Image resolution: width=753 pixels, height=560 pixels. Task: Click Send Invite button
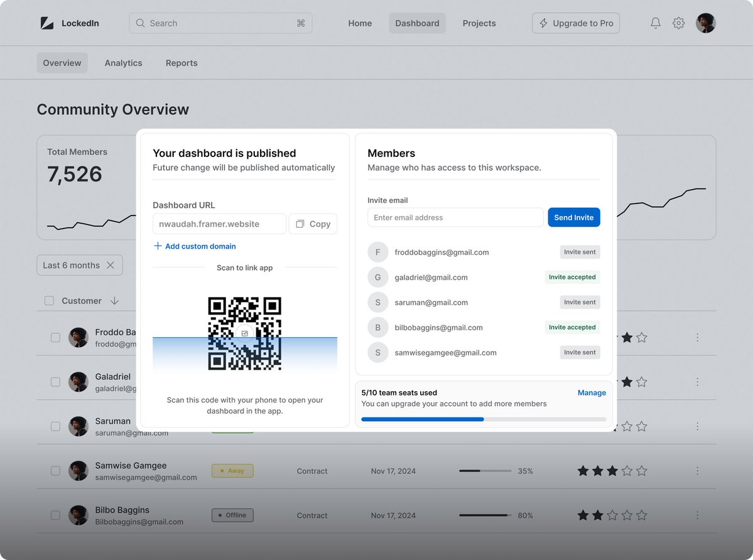pyautogui.click(x=574, y=217)
